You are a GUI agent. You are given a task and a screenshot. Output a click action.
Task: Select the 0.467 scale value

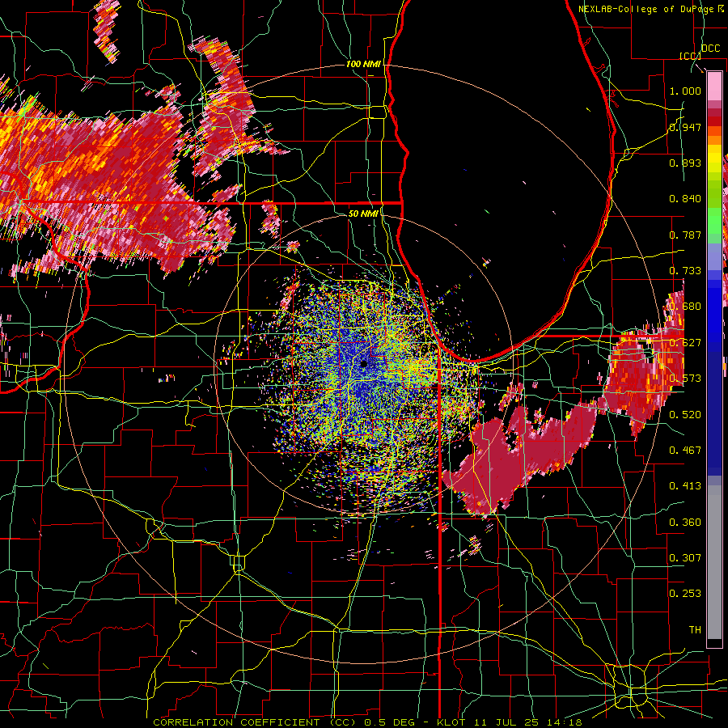685,450
